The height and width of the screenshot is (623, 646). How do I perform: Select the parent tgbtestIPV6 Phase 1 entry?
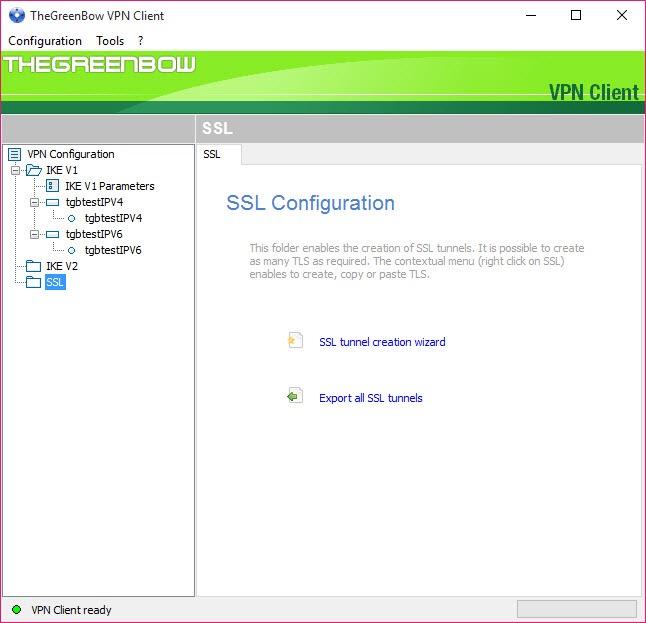(x=94, y=234)
